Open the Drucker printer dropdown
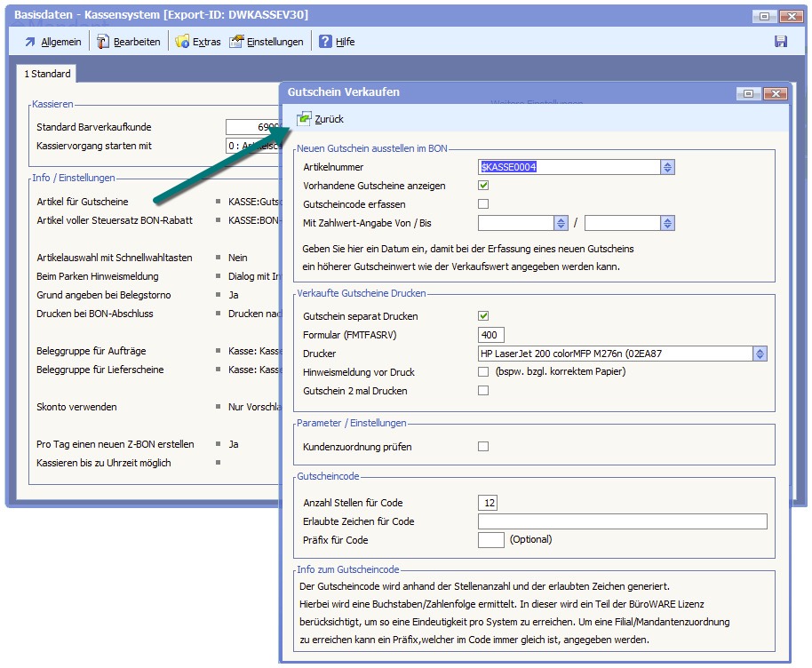The image size is (812, 668). (x=760, y=354)
